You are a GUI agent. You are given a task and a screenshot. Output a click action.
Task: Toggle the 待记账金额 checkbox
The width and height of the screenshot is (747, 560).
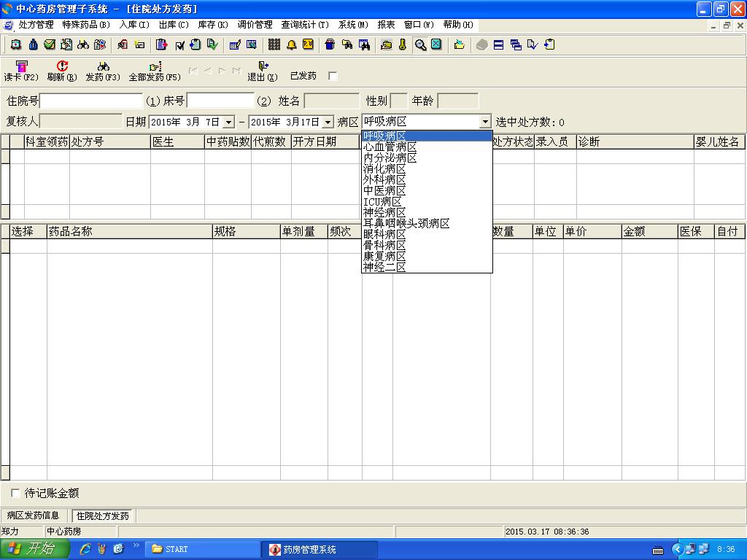(15, 493)
